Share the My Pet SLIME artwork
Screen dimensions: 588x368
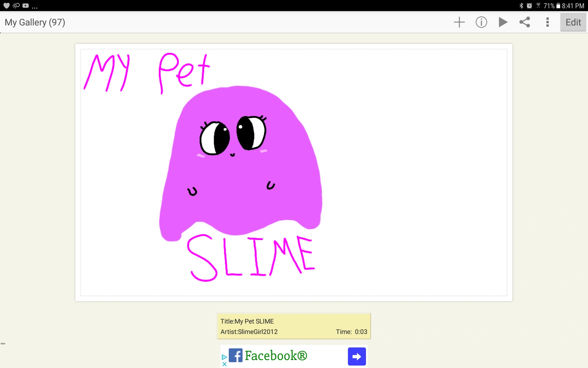click(x=525, y=22)
